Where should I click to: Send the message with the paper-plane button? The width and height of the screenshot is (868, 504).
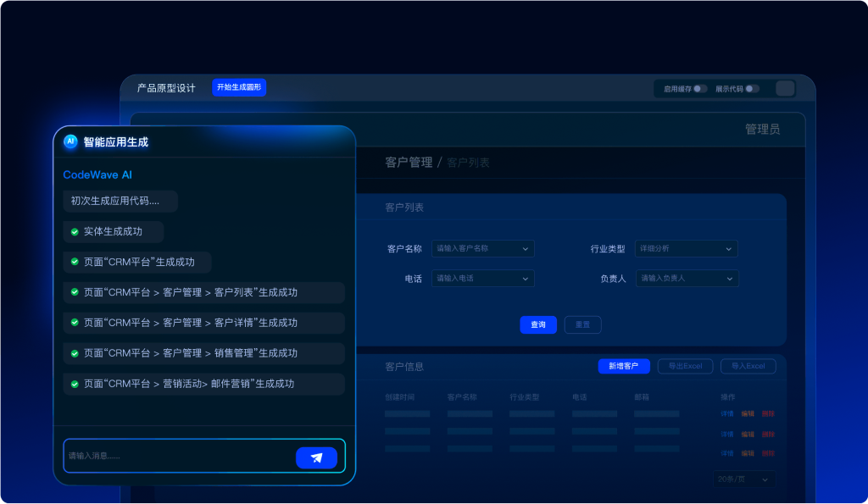tap(317, 457)
